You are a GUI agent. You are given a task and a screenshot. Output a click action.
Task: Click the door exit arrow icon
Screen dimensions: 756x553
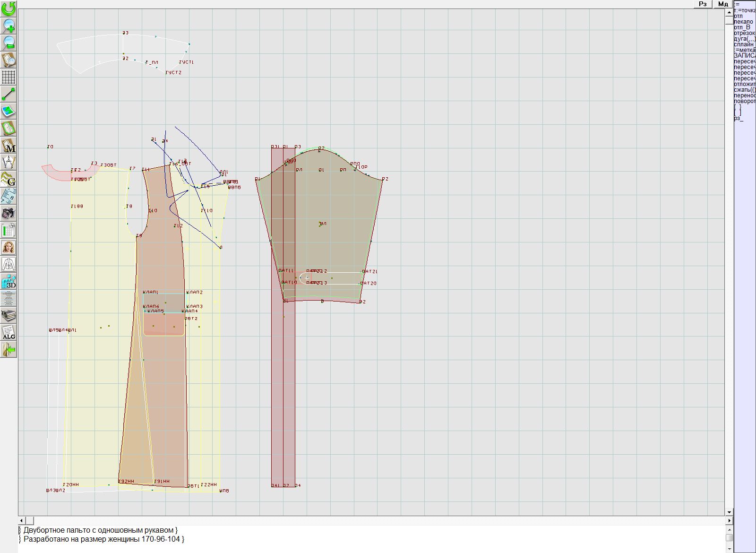click(x=9, y=350)
